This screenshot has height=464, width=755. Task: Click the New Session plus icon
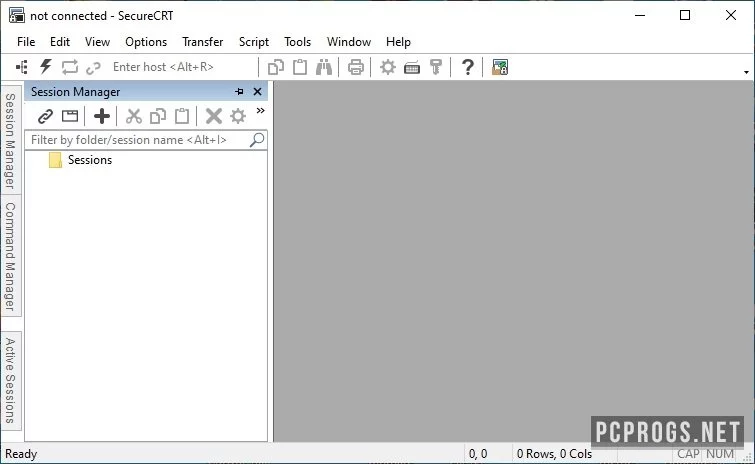(102, 116)
